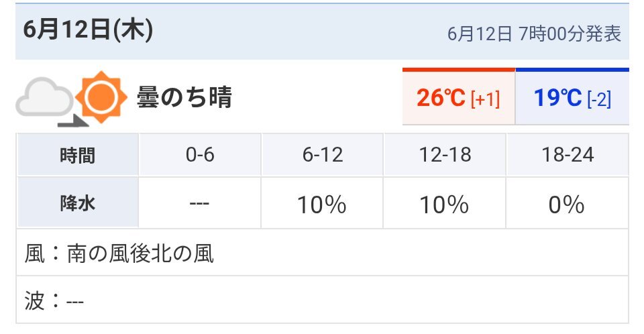Click the 降水 row header cell
Viewport: 644px width, 334px height.
point(78,203)
